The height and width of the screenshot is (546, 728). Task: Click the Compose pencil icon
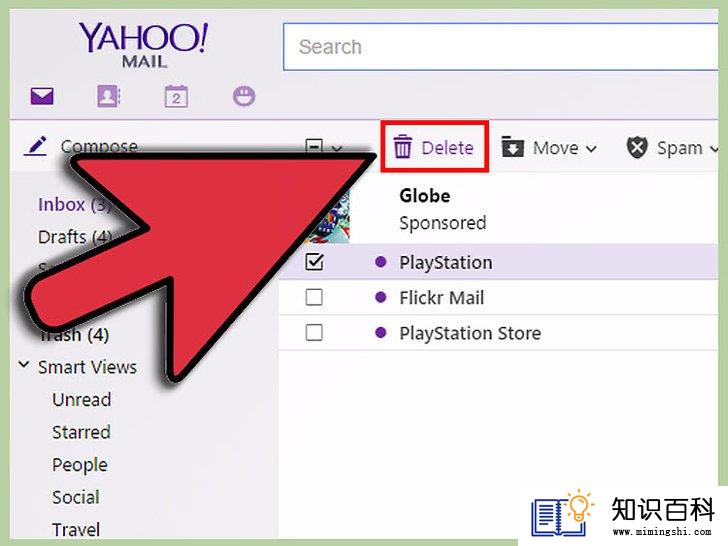[x=36, y=146]
